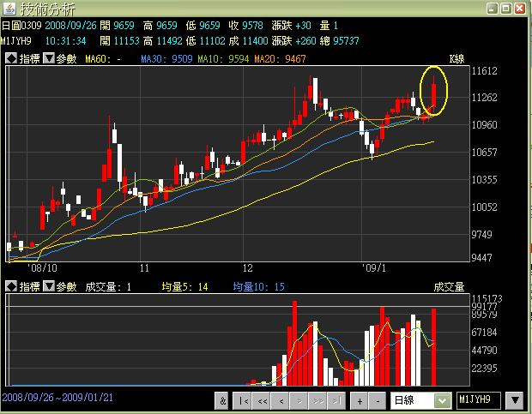Image resolution: width=532 pixels, height=414 pixels.
Task: Click the & button in the bottom toolbar
Action: pyautogui.click(x=222, y=401)
